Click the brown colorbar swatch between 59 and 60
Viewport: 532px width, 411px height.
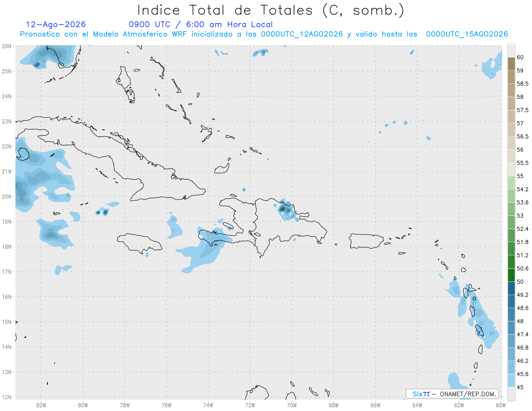511,64
